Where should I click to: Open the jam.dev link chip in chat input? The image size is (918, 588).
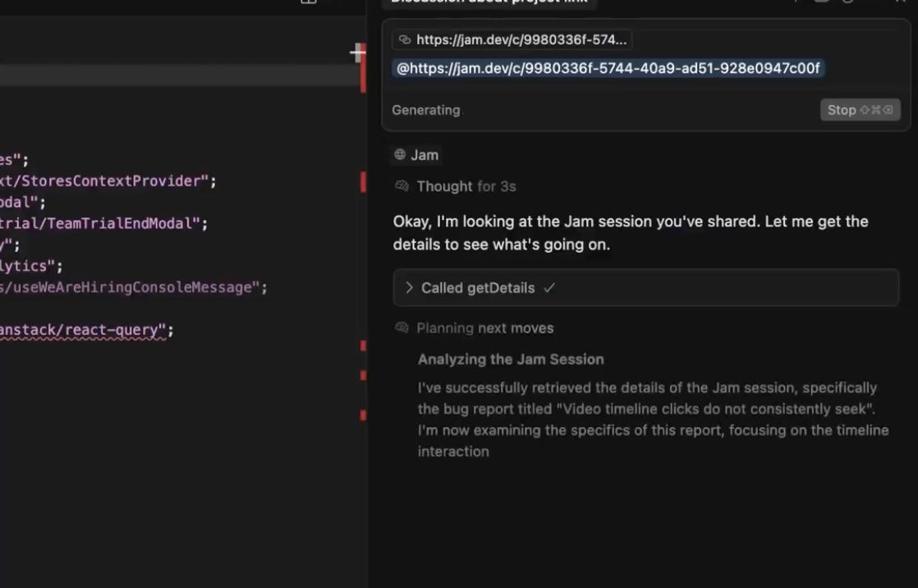[512, 39]
